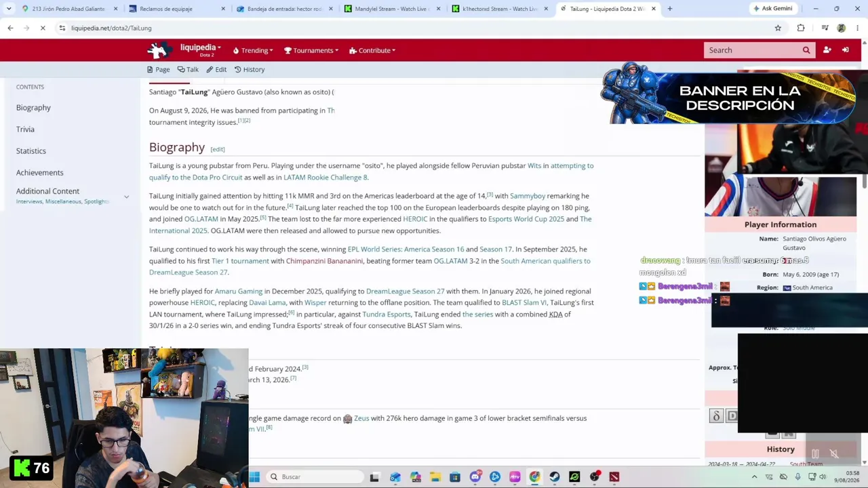Click the browser address bar URL
868x488 pixels.
[x=111, y=28]
